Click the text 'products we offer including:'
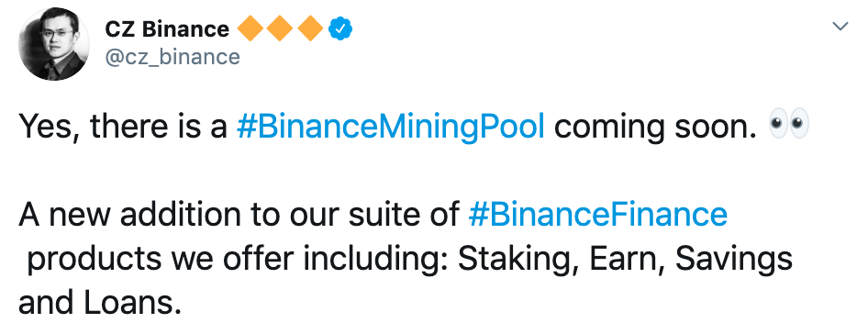The height and width of the screenshot is (334, 868). pyautogui.click(x=238, y=260)
